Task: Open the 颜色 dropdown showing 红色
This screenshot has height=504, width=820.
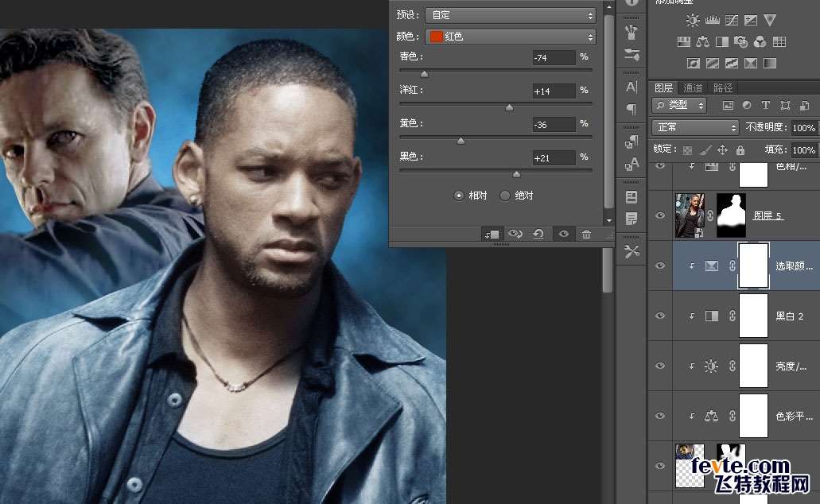Action: (511, 37)
